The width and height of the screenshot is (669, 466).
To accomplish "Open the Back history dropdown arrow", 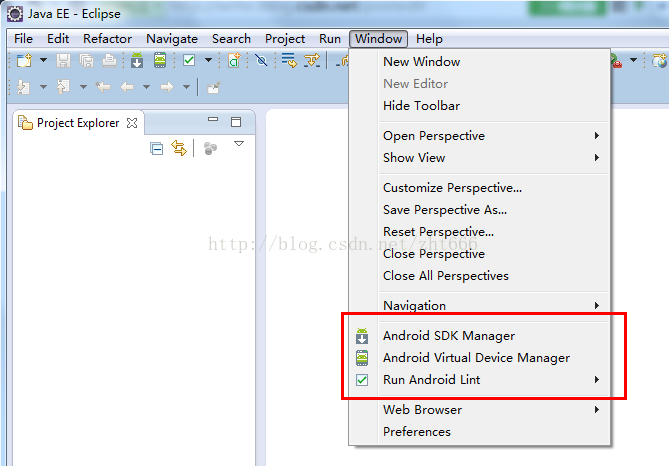I will tap(146, 87).
